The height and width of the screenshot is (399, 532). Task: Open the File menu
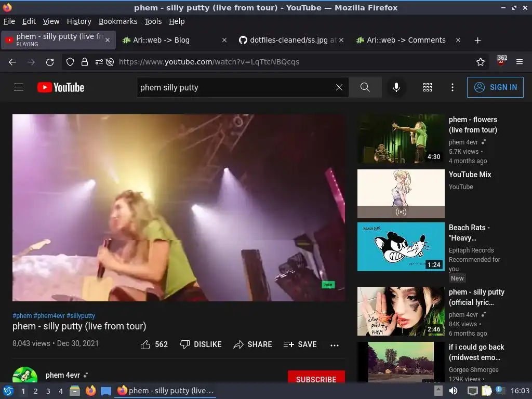point(9,21)
